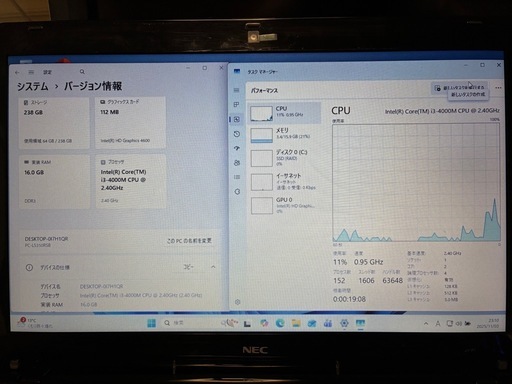Click the CPU usage graph
Image resolution: width=512 pixels, height=384 pixels.
(416, 182)
